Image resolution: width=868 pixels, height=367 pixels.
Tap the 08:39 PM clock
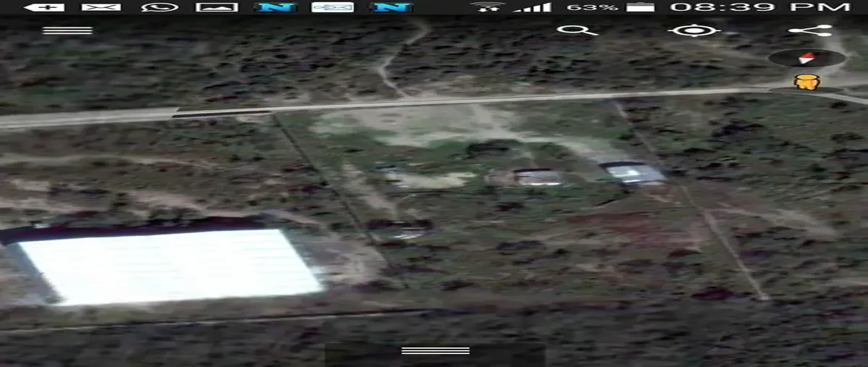[759, 7]
